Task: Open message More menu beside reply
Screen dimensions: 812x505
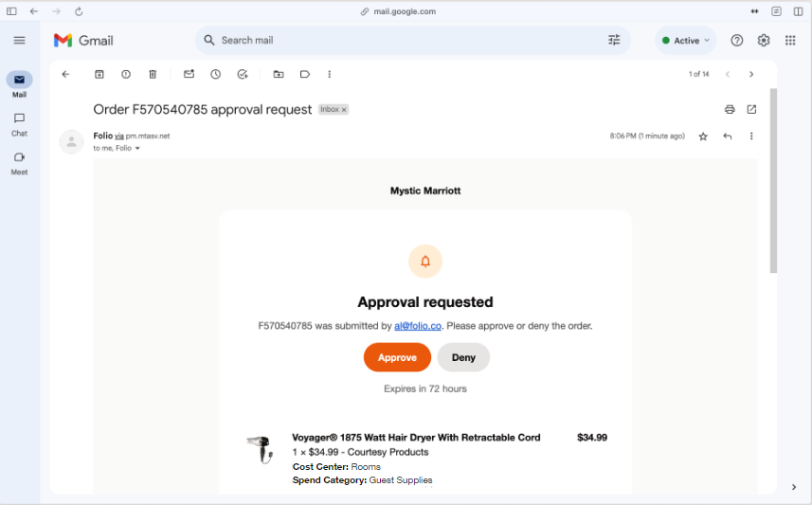Action: click(x=751, y=136)
